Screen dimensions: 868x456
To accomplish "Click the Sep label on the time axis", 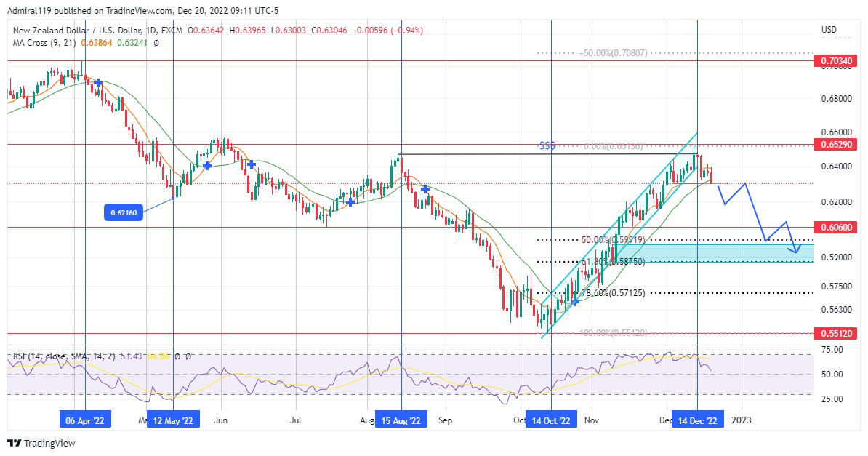I will 445,420.
